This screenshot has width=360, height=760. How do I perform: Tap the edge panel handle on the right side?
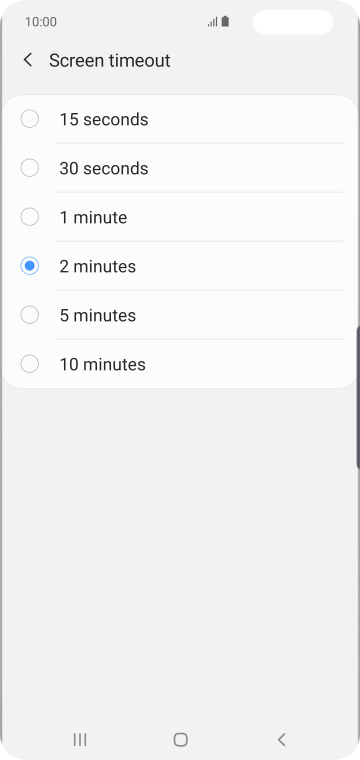tap(358, 397)
